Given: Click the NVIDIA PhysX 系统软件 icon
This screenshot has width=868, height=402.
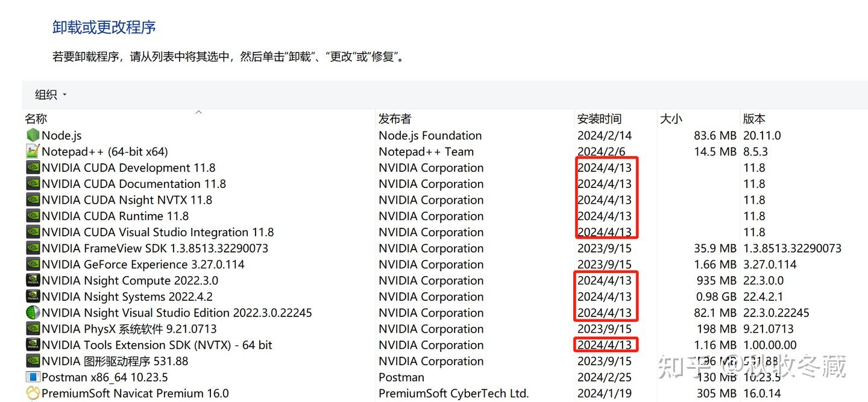Looking at the screenshot, I should click(x=33, y=328).
